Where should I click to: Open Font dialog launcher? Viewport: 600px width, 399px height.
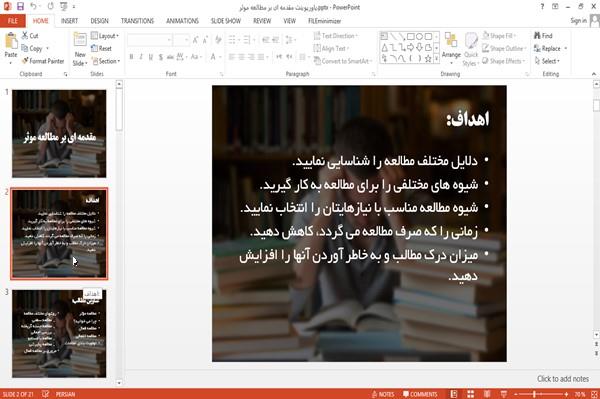[x=221, y=74]
